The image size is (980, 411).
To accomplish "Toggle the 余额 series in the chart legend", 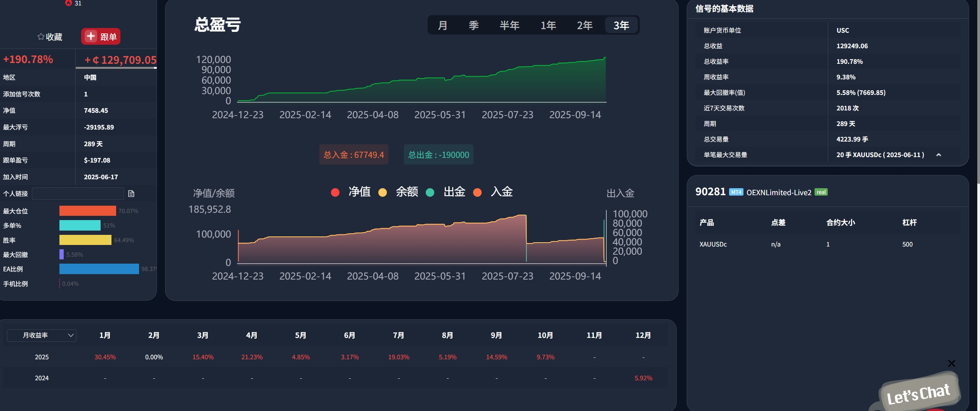I will pos(398,192).
